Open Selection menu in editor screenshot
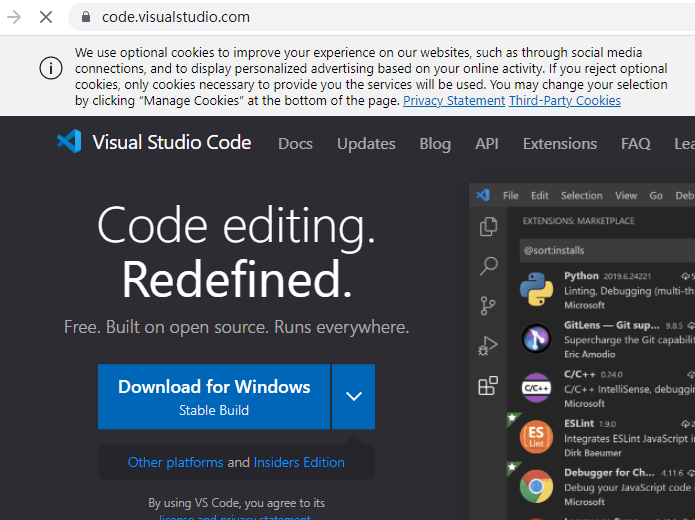 [x=582, y=195]
